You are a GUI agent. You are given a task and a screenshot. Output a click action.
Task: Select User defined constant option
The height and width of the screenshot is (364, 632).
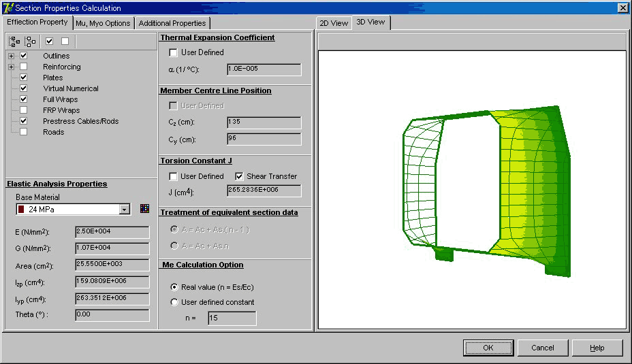click(x=174, y=302)
